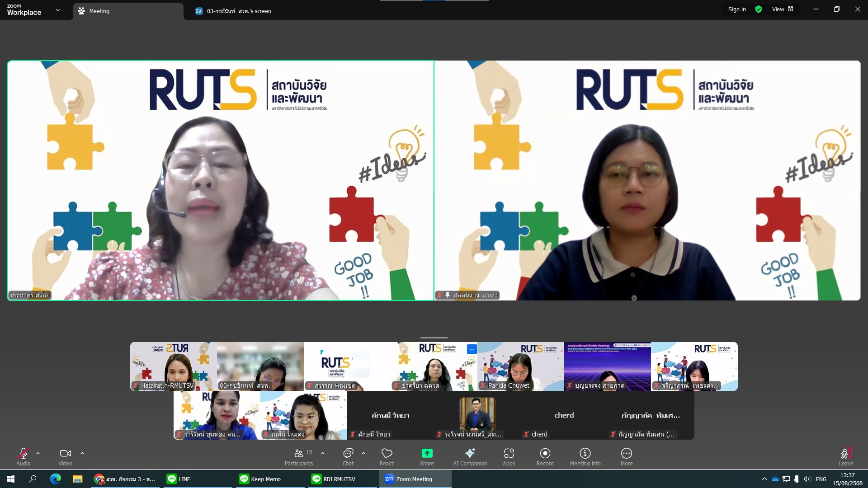Click the gallery strip handle bar above the thumbnails

434,338
